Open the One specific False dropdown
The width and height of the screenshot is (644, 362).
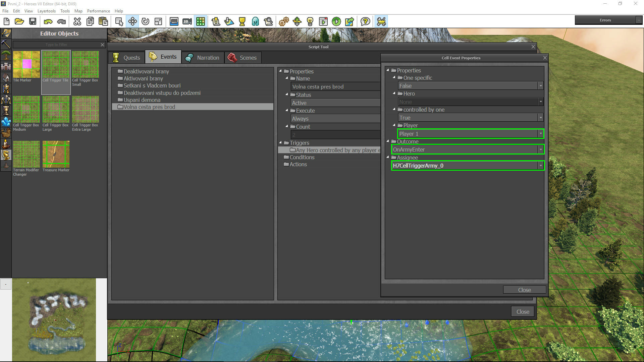[x=471, y=86]
